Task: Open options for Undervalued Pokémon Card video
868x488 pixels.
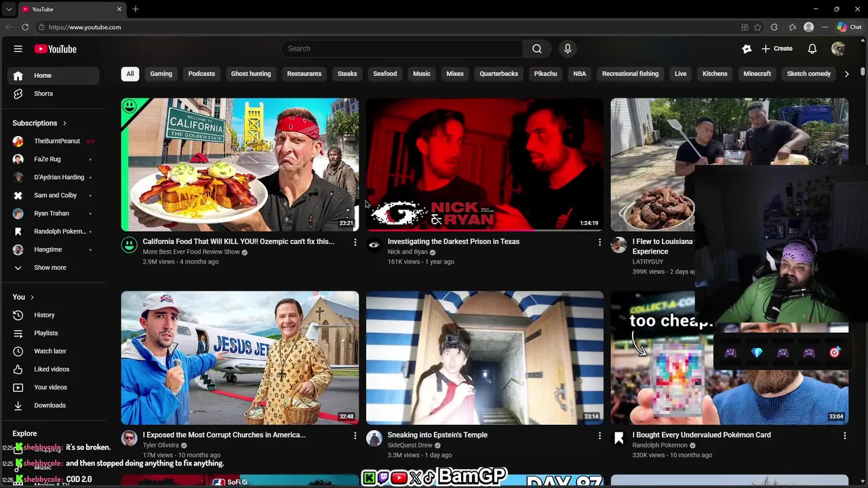Action: coord(844,436)
